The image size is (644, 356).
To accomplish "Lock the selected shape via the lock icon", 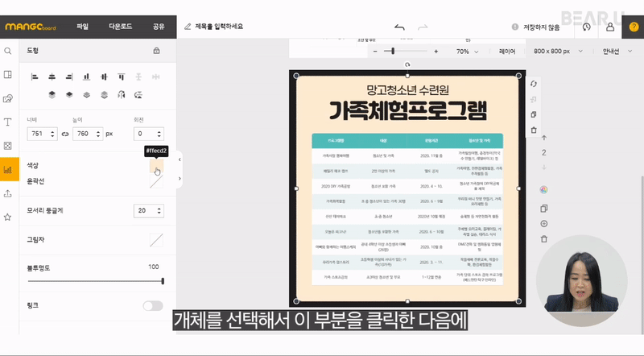I will [156, 51].
